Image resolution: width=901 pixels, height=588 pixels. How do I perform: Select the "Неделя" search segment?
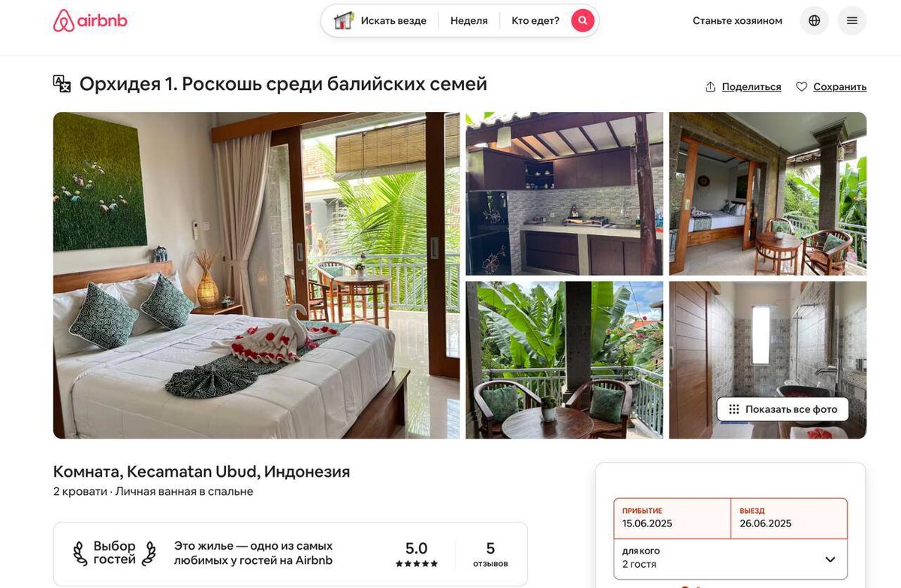coord(469,20)
